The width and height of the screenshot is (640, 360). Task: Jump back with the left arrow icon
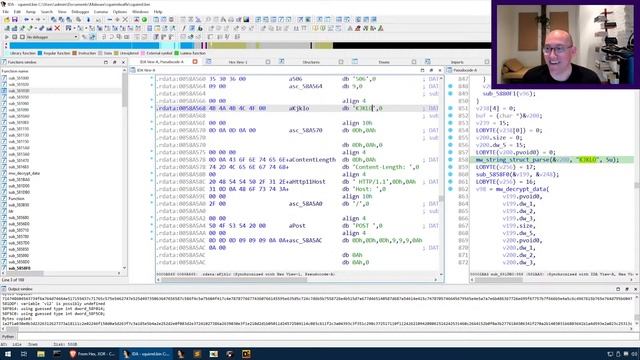click(26, 20)
